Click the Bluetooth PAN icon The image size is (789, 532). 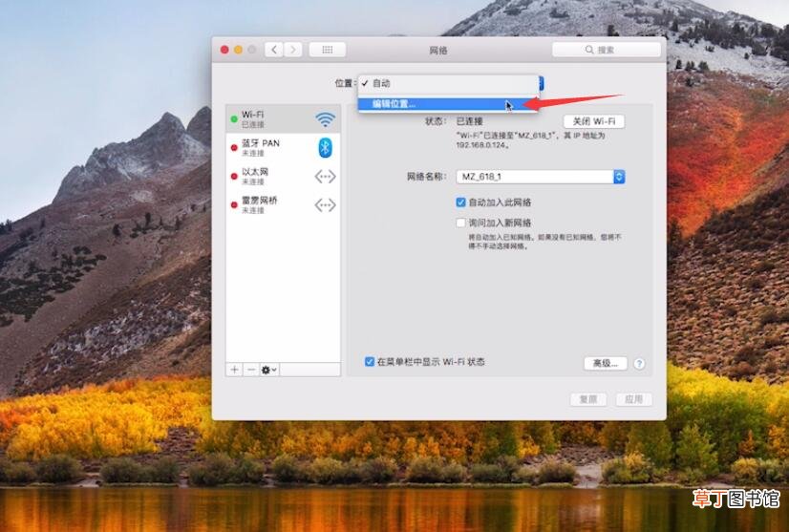point(325,147)
